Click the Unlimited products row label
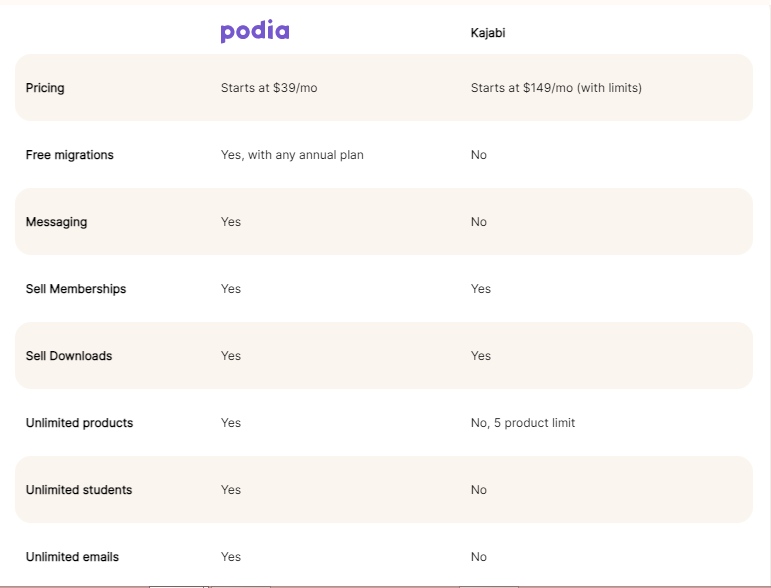The height and width of the screenshot is (588, 771). point(79,423)
